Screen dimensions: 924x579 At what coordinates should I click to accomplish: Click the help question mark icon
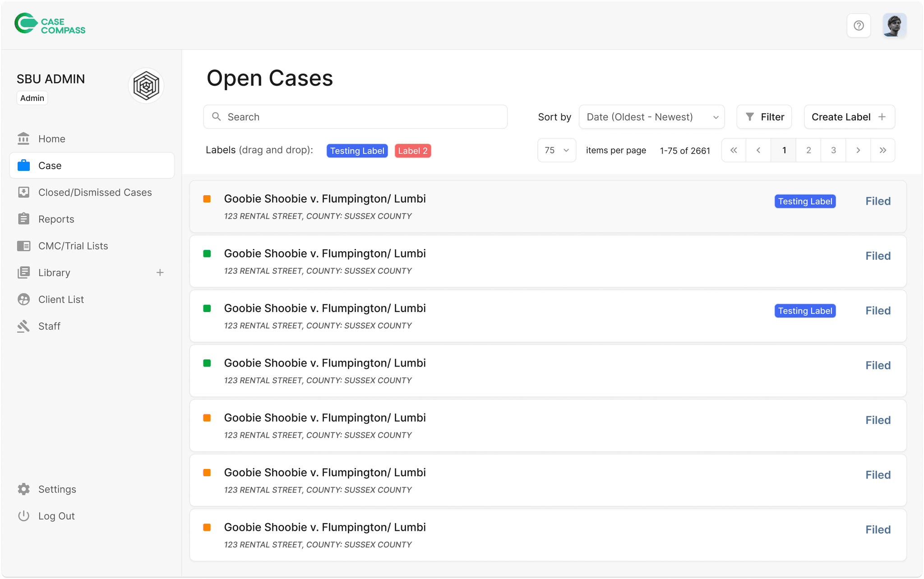(859, 26)
